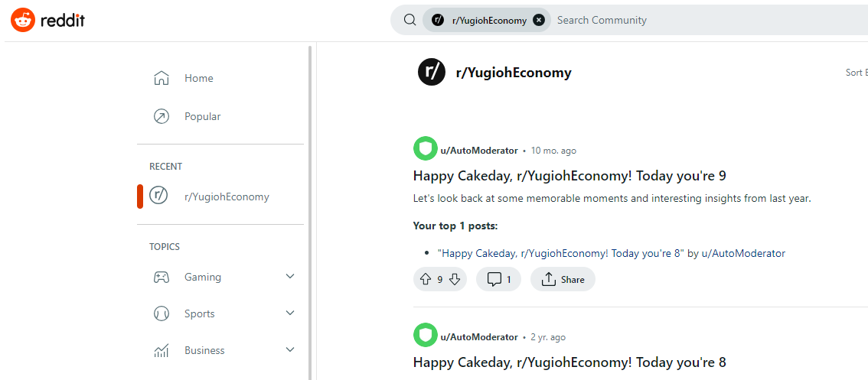
Task: Open the u/AutoModerator profile link
Action: pos(478,151)
